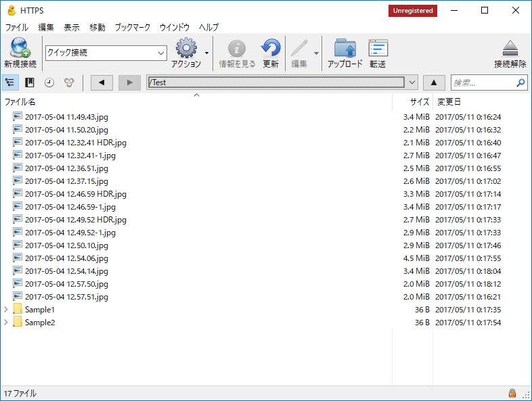Select file 2017-05-04 12.46.59-1.jpg
Image resolution: width=532 pixels, height=401 pixels.
click(x=70, y=207)
